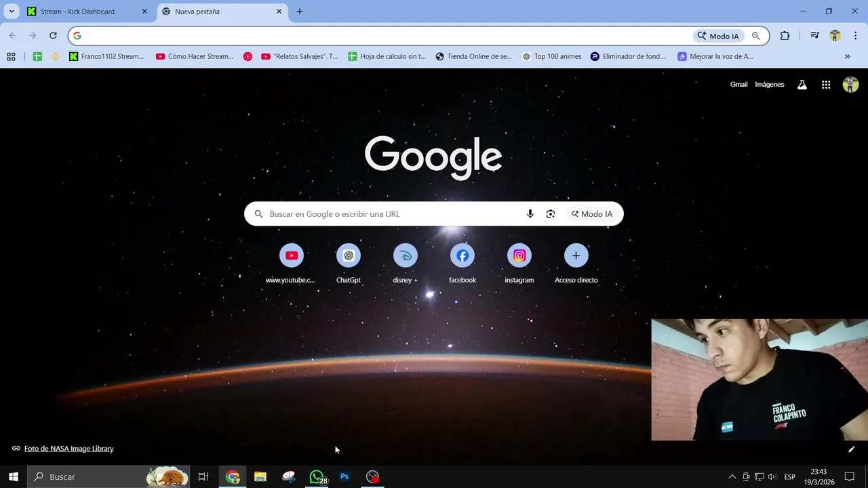Open the Chrome profile avatar in the toolbar
The width and height of the screenshot is (868, 488).
point(835,36)
